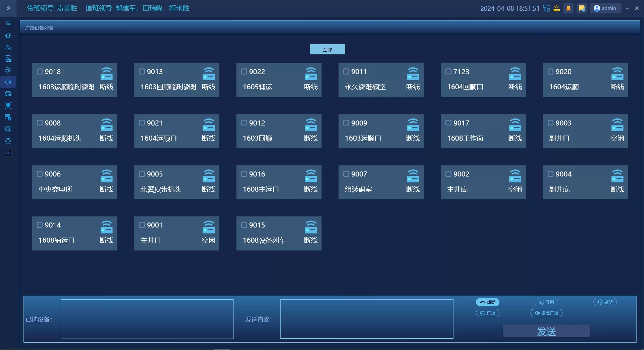Check the box for device 9018
Image resolution: width=644 pixels, height=350 pixels.
tap(40, 71)
